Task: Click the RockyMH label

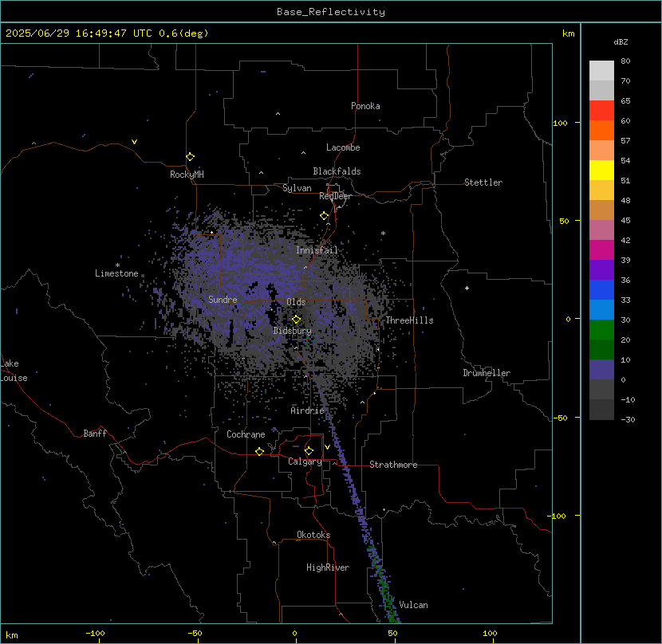Action: pyautogui.click(x=187, y=175)
